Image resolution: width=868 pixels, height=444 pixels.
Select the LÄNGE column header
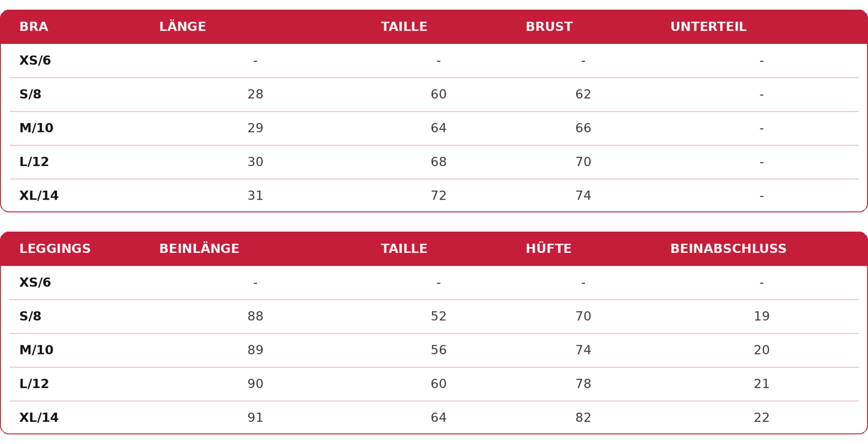[183, 26]
